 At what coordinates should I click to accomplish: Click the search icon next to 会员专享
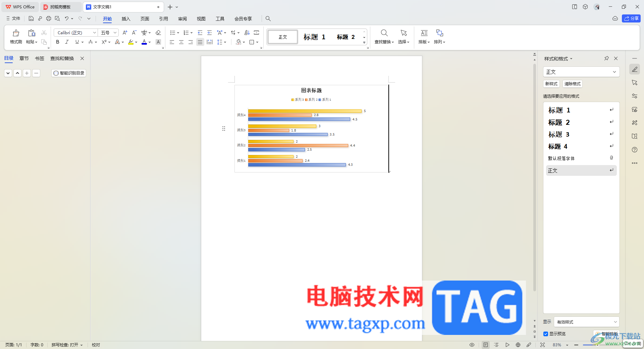(x=268, y=19)
